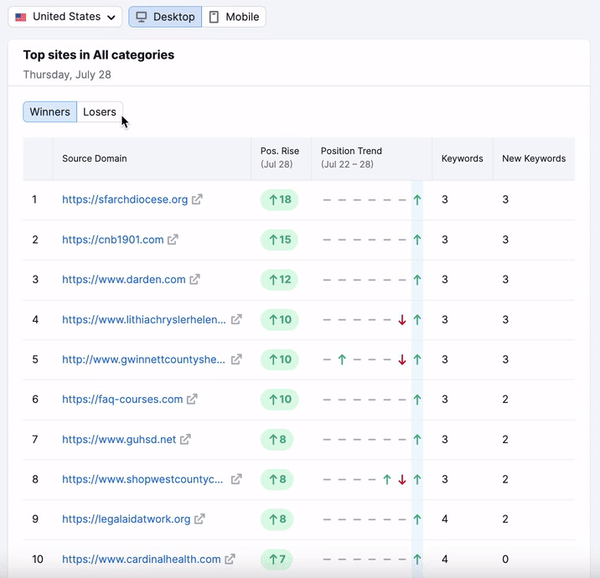Image resolution: width=600 pixels, height=578 pixels.
Task: Open external link icon for gwinnettcountyshe row
Action: [x=236, y=359]
